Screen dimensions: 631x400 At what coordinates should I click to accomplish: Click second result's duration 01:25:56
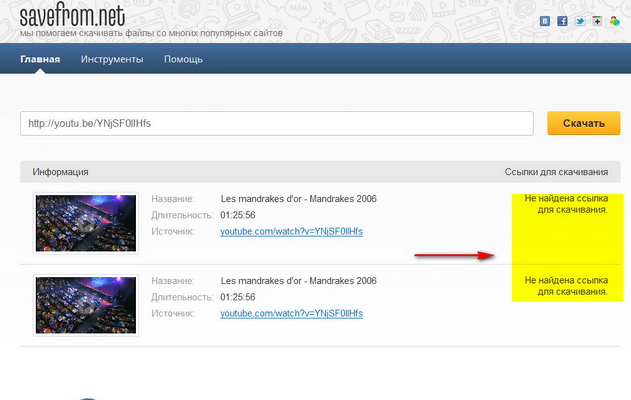tap(237, 297)
